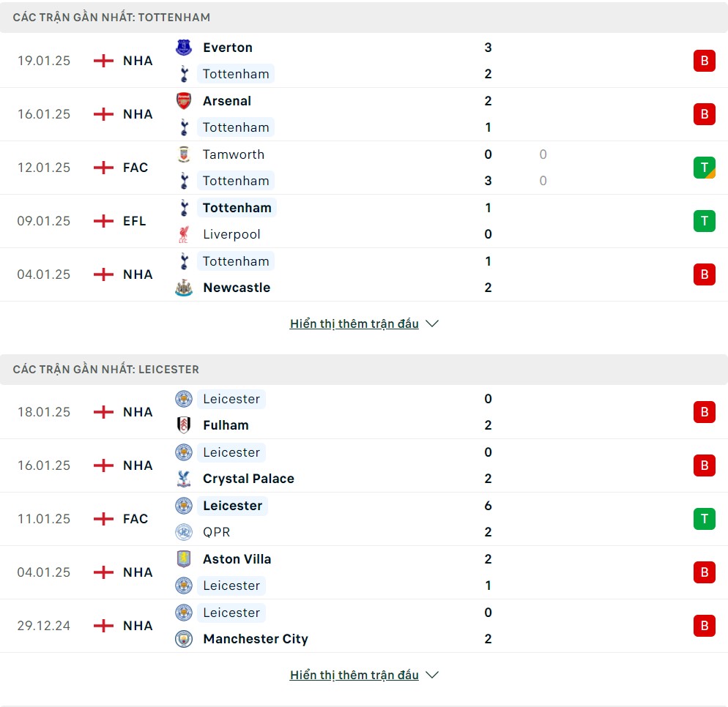Open the Leicester 'Hiển thị thêm trận đấu' link
Image resolution: width=728 pixels, height=707 pixels.
pos(354,675)
